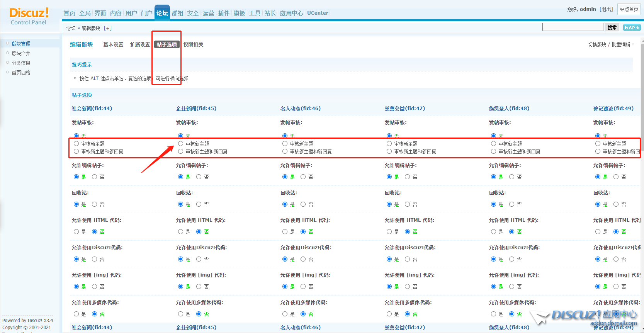Open UCenter from the top menu
Screen dimensions: 644x333
tap(318, 13)
